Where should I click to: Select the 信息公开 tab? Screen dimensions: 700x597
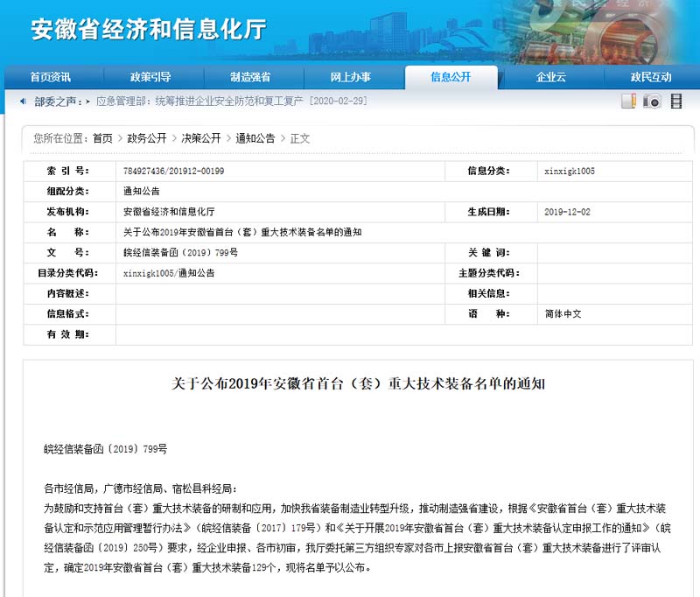(x=451, y=77)
